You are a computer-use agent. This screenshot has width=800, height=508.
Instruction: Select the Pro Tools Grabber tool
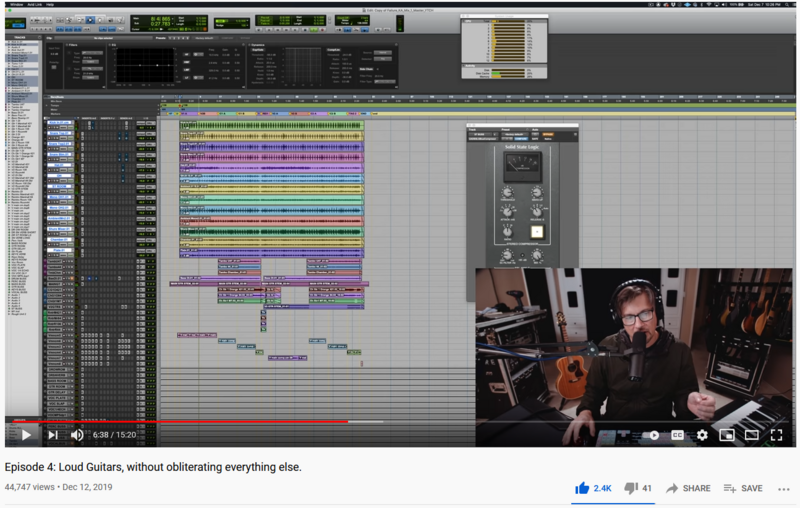101,20
